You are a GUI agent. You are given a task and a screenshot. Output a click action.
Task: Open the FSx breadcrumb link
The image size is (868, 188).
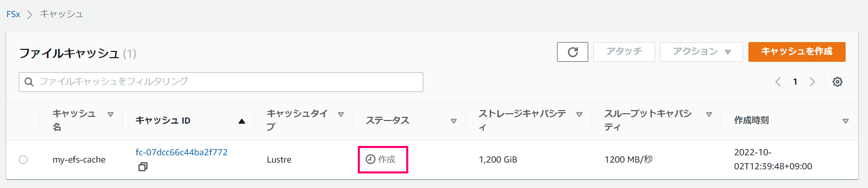tap(13, 14)
